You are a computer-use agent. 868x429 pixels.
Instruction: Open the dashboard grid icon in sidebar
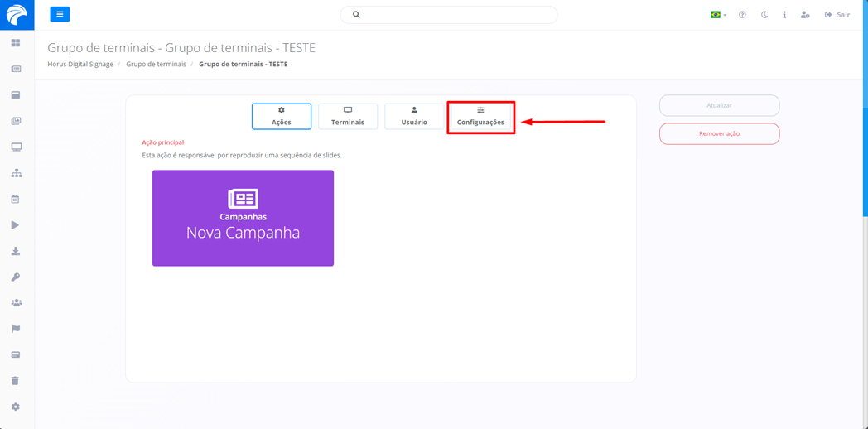click(16, 43)
